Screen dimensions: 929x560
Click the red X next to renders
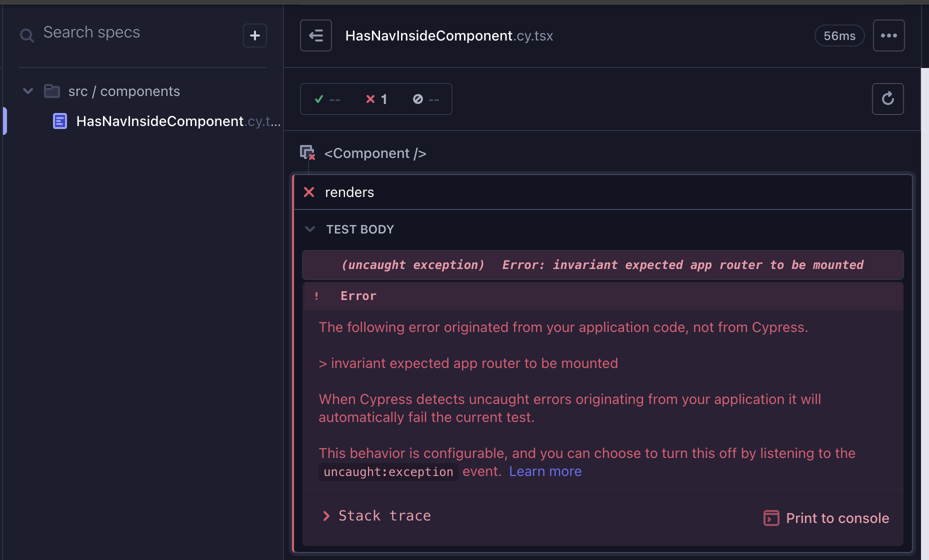pos(309,192)
